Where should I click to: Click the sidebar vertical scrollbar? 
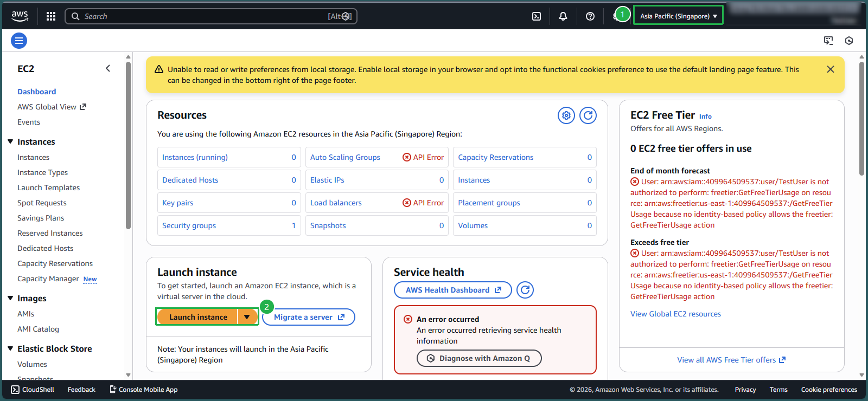coord(128,145)
